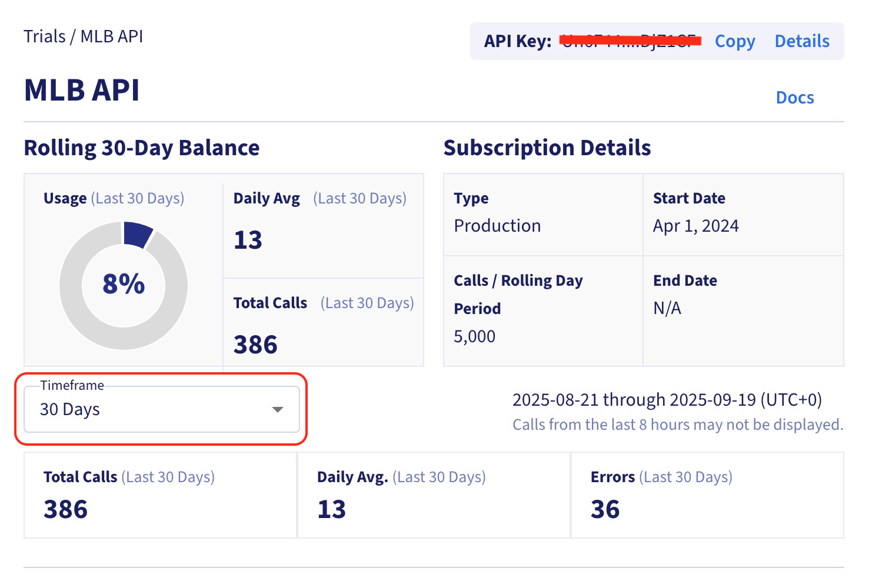Click the End Date 'N/A' value
Screen dimensions: 879x588
point(667,308)
